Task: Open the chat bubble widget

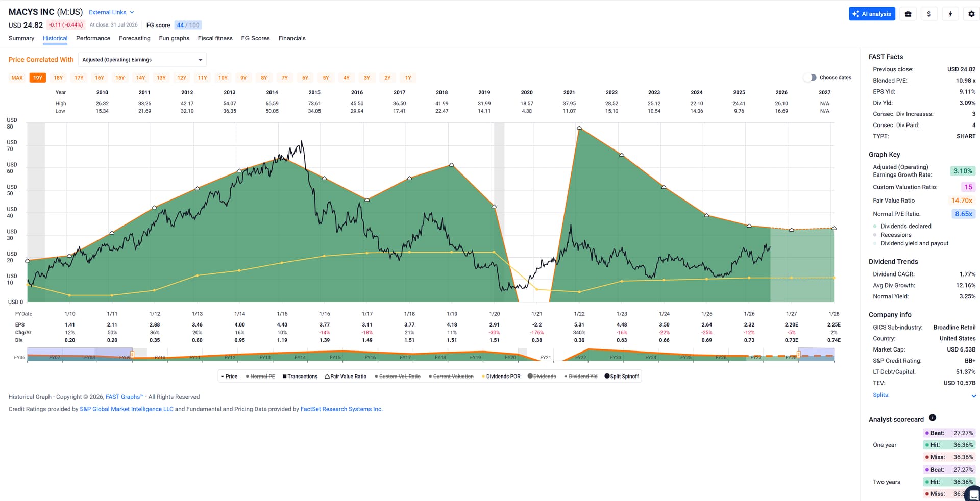Action: tap(973, 494)
